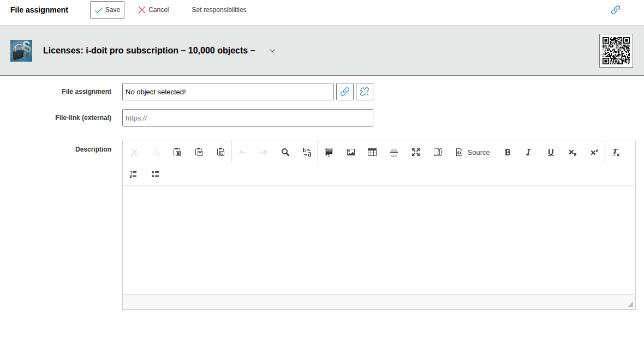Apply superscript formatting

594,152
